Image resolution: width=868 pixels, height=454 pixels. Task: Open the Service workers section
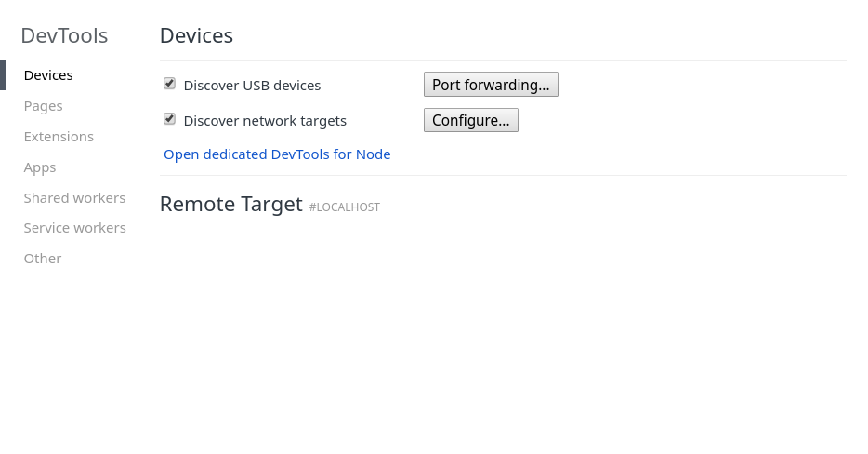pos(74,228)
